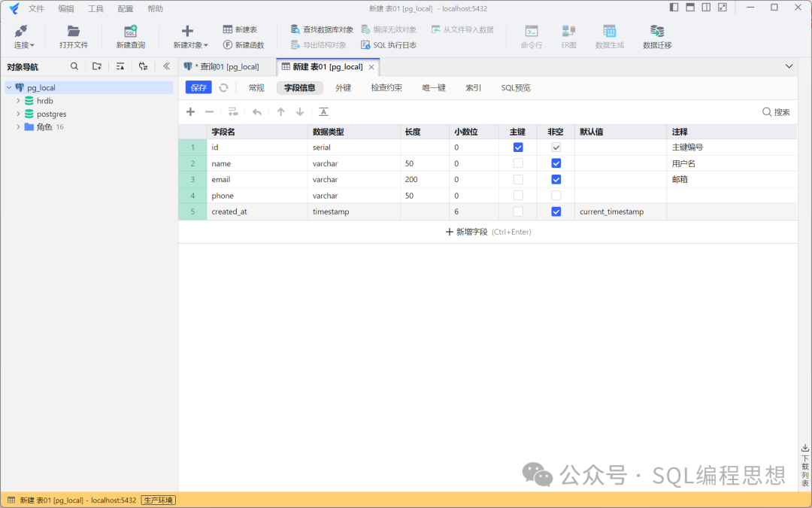Enable 非空 for the phone field
Screen dimensions: 812x508
[555, 195]
